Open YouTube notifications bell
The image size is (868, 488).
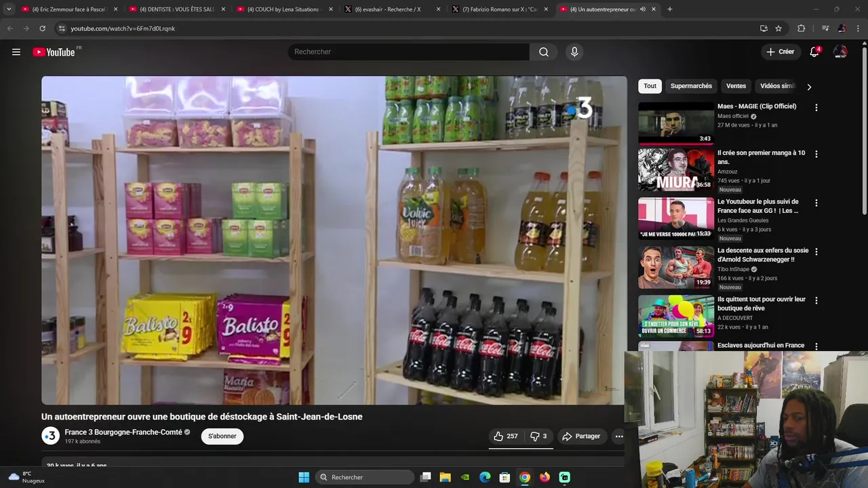pyautogui.click(x=814, y=52)
